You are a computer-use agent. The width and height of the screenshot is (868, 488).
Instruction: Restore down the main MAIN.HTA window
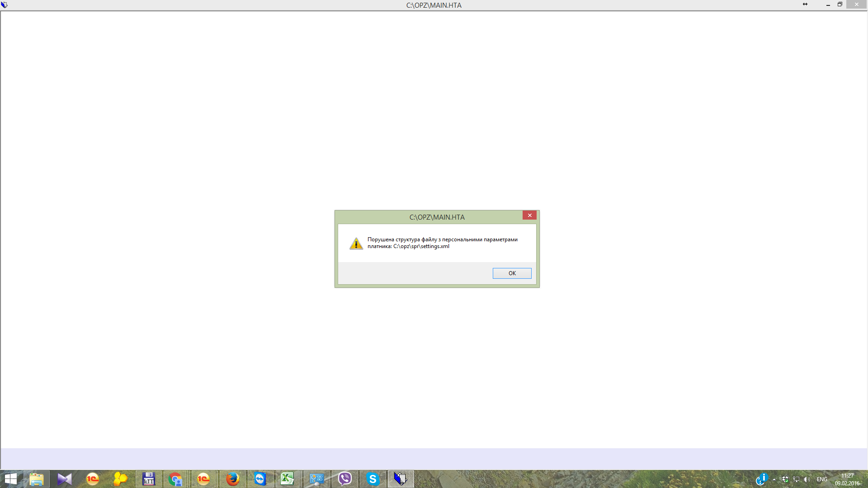pyautogui.click(x=840, y=5)
